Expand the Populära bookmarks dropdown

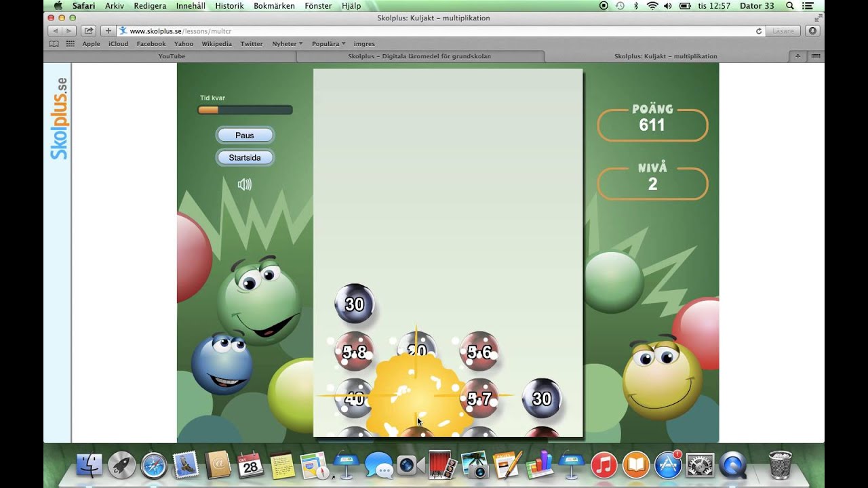329,43
